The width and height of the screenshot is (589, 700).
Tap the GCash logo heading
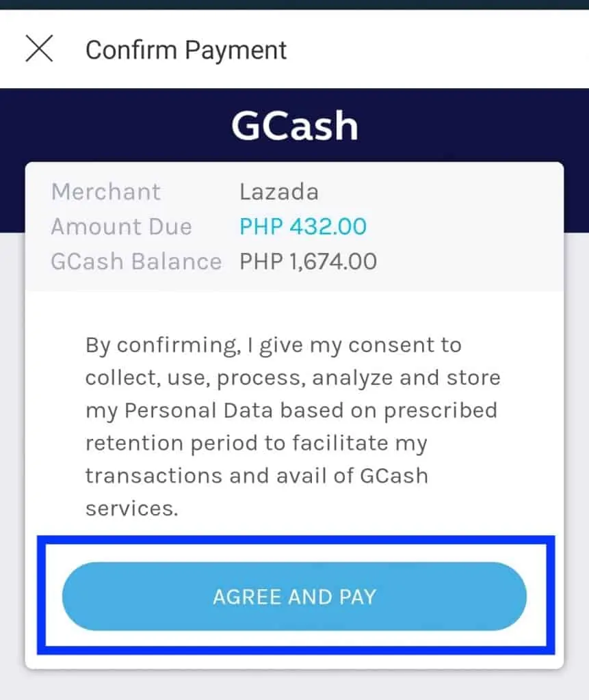tap(295, 126)
